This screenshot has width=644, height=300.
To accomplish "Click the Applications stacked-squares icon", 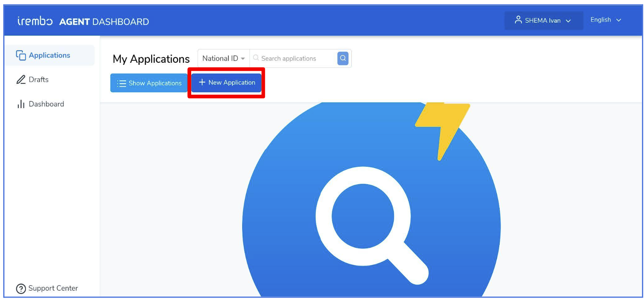I will (21, 55).
